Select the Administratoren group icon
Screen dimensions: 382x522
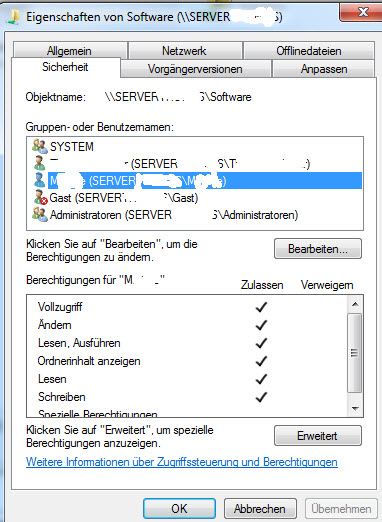coord(40,214)
